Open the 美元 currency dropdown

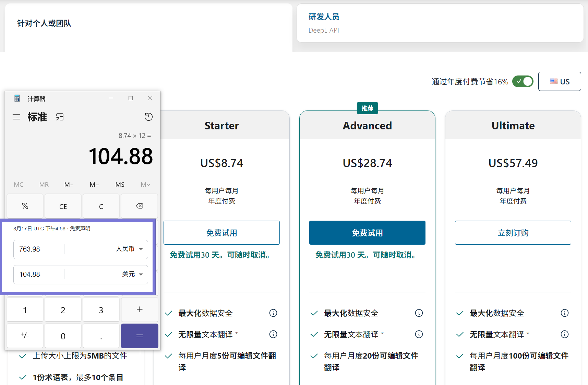[133, 274]
